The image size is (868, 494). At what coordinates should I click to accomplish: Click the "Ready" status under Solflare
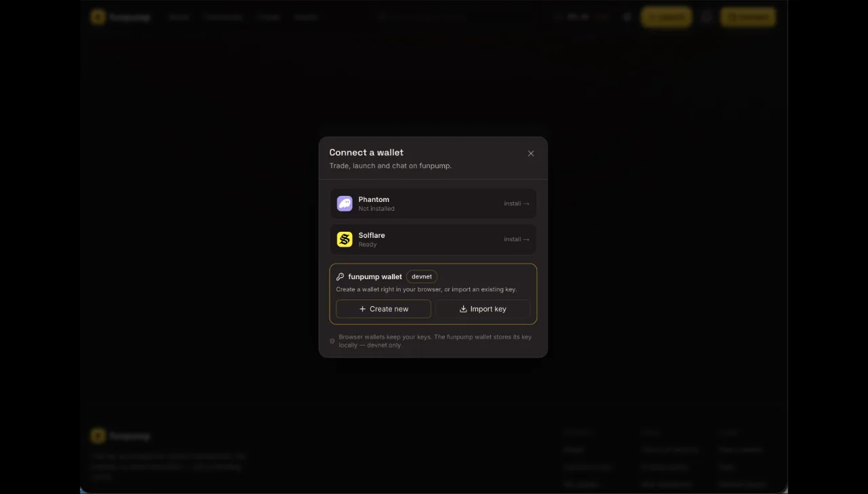368,245
